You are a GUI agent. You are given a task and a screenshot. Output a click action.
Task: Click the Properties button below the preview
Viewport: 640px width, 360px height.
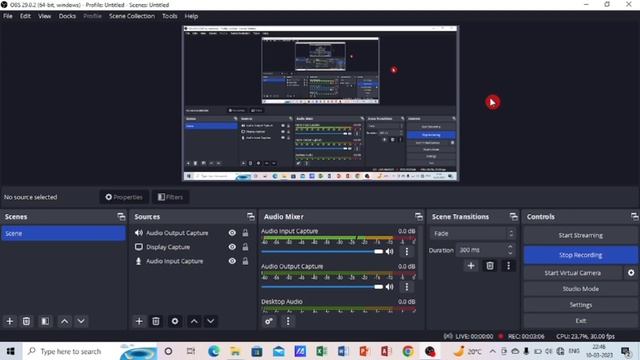pyautogui.click(x=124, y=197)
